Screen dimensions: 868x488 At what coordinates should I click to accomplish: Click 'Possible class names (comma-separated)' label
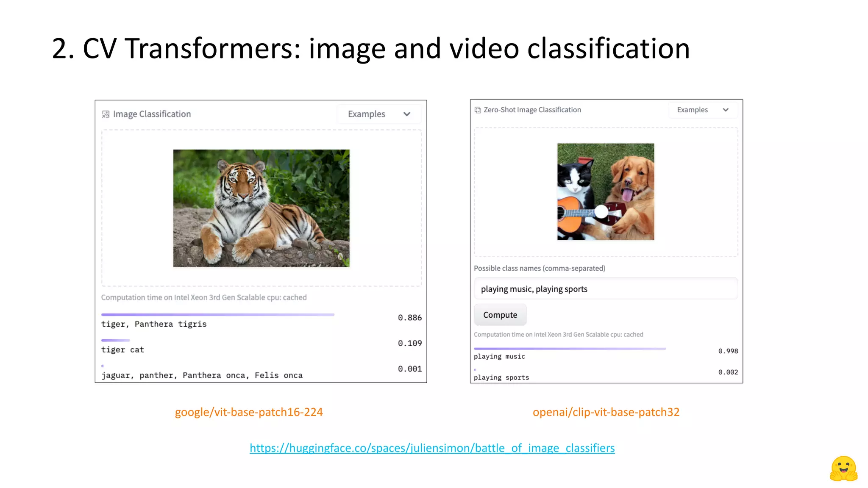[x=540, y=268]
